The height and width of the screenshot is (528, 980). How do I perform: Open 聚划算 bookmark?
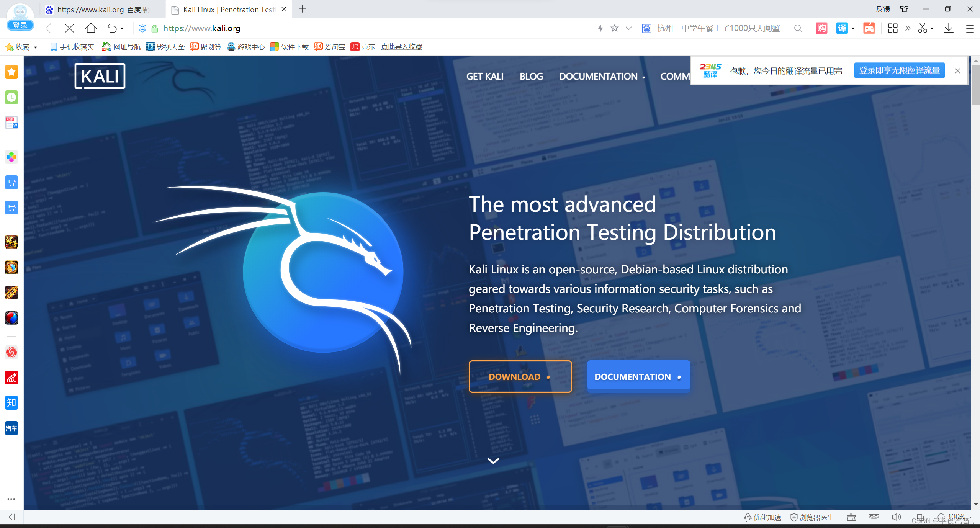205,47
